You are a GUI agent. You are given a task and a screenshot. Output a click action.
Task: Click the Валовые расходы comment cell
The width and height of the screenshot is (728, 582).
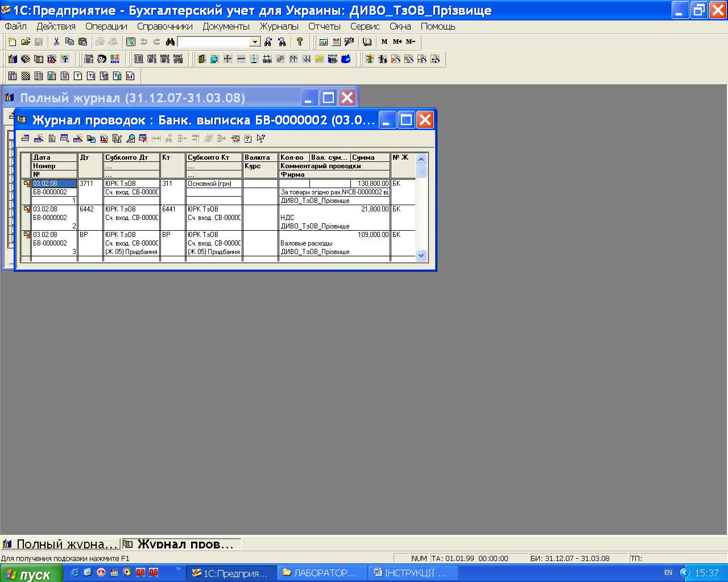(x=334, y=243)
